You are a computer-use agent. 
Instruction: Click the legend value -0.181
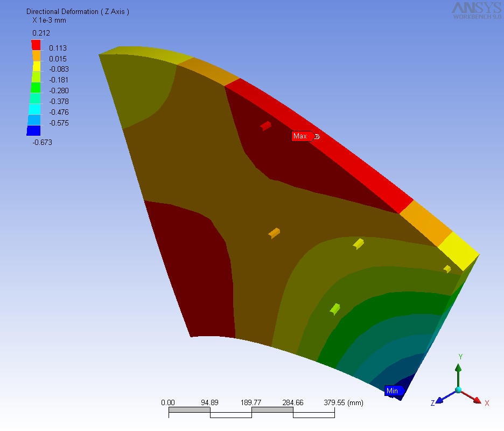pyautogui.click(x=59, y=80)
